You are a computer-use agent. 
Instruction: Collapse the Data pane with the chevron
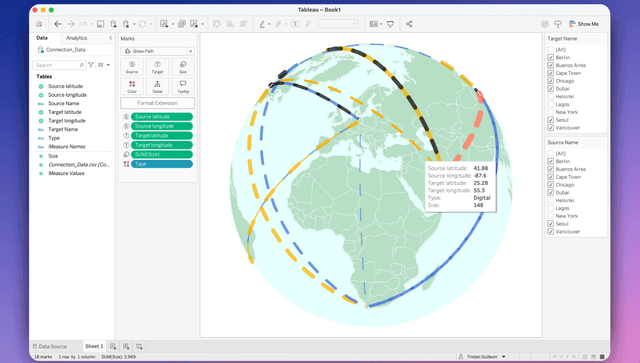pyautogui.click(x=111, y=38)
